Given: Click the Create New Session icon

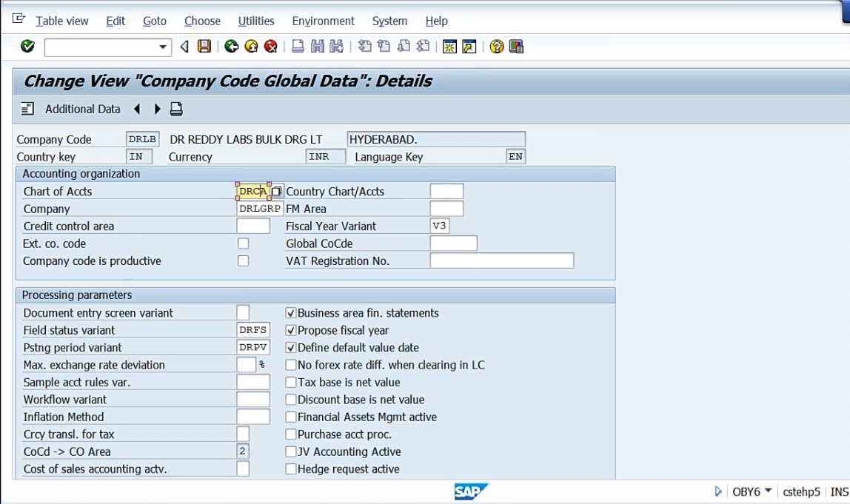Looking at the screenshot, I should tap(449, 47).
